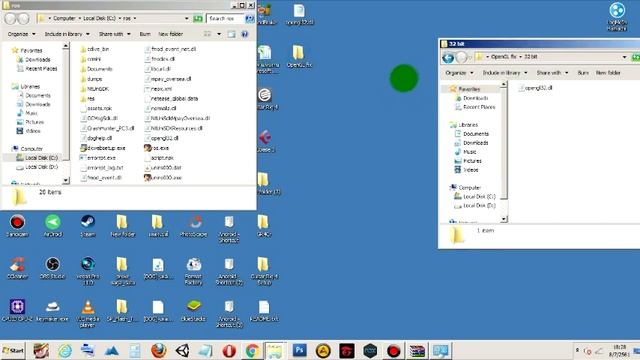Open Unity from the taskbar
Viewport: 640px width, 360px height.
pos(182,351)
